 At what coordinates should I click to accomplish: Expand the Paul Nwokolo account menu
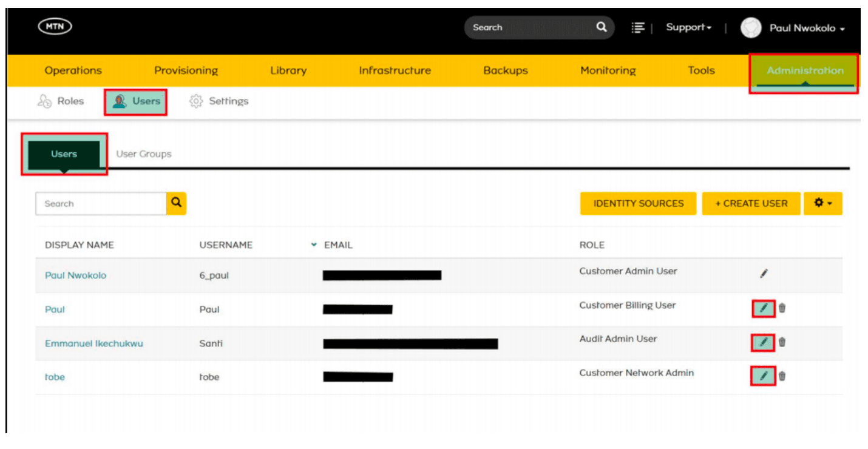[807, 28]
